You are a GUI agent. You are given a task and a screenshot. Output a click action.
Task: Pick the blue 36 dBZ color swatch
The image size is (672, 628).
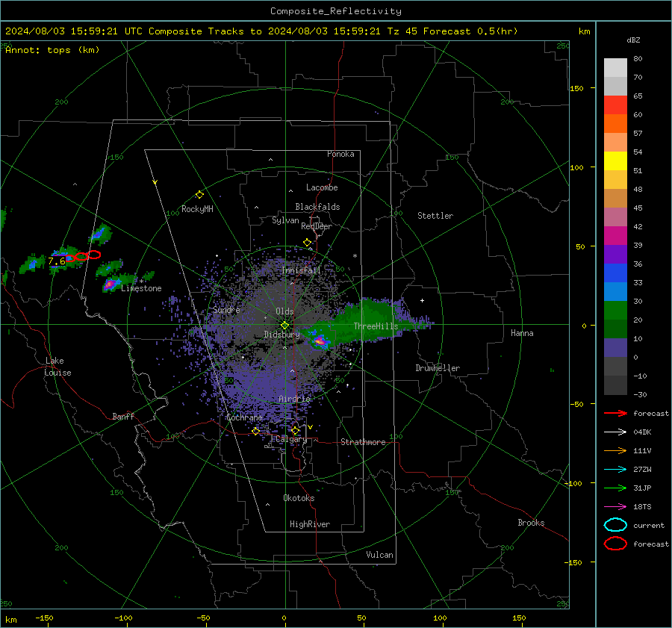615,273
